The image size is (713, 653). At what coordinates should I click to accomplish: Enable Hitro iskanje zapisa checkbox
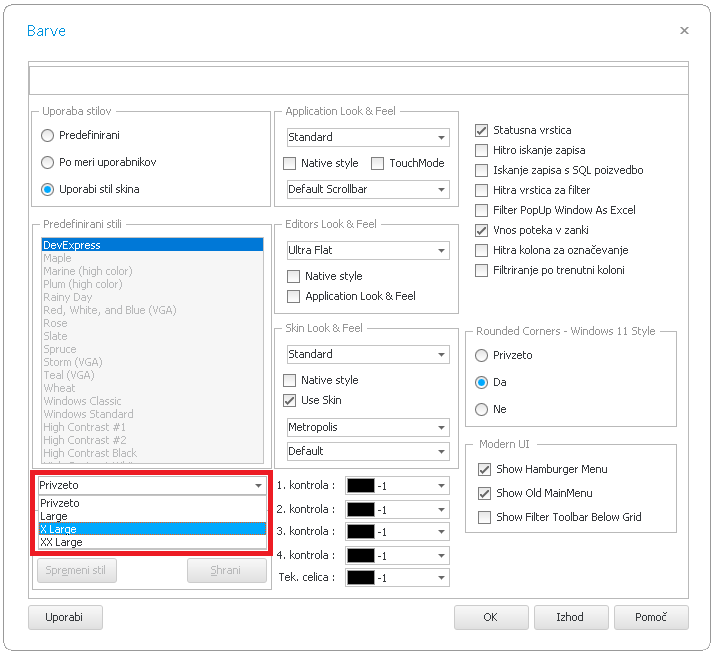[x=481, y=150]
